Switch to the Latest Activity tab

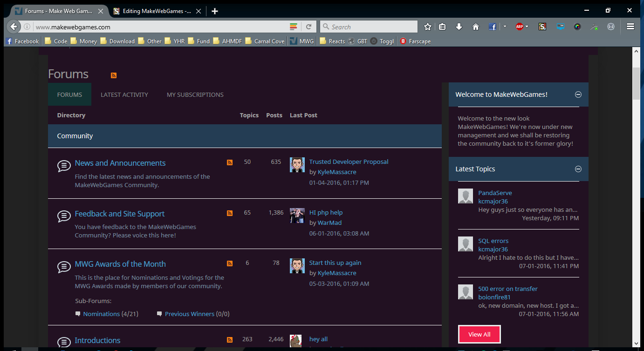(124, 94)
